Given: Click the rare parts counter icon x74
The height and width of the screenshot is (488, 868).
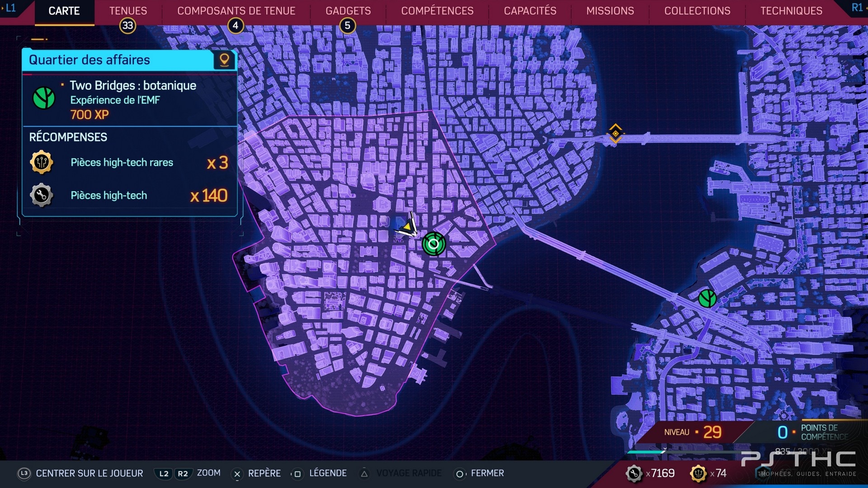Looking at the screenshot, I should [698, 474].
